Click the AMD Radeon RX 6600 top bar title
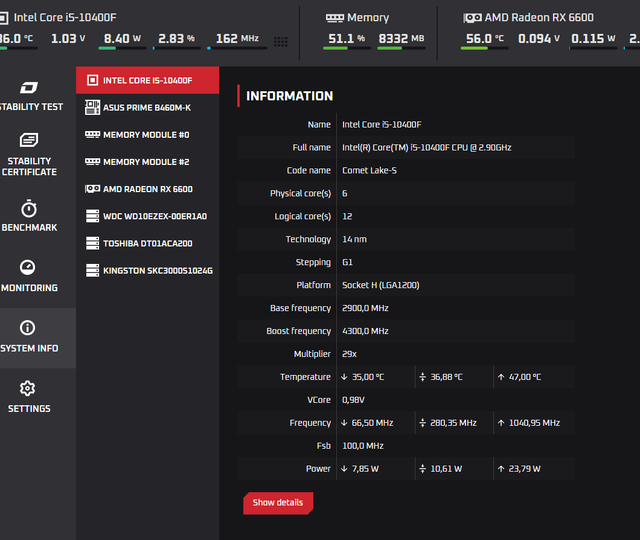 pyautogui.click(x=539, y=18)
